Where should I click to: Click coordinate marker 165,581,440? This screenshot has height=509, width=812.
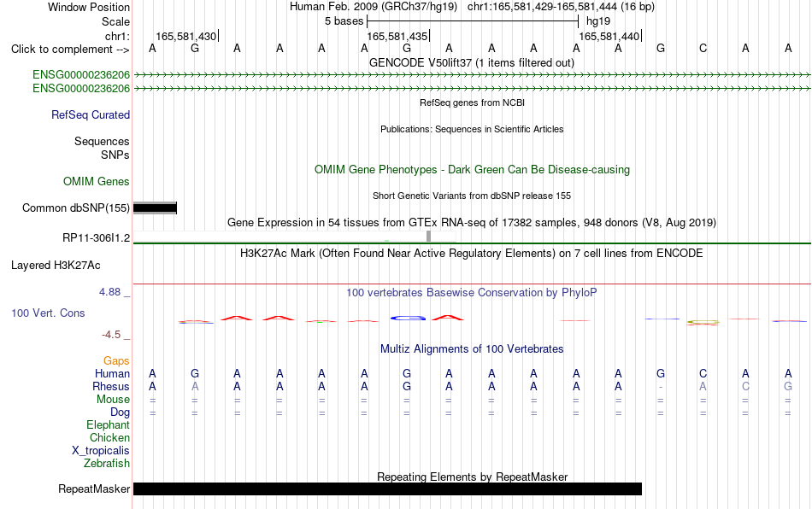[x=609, y=36]
